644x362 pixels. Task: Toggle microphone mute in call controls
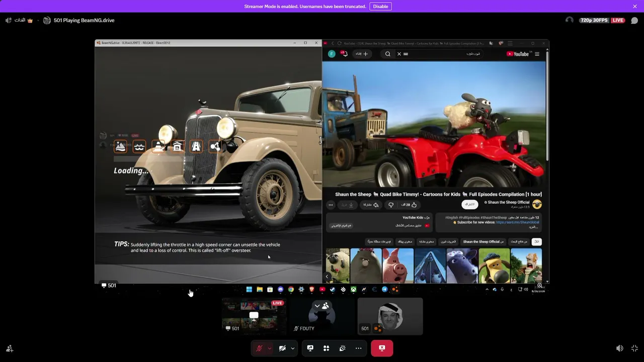[x=259, y=348]
